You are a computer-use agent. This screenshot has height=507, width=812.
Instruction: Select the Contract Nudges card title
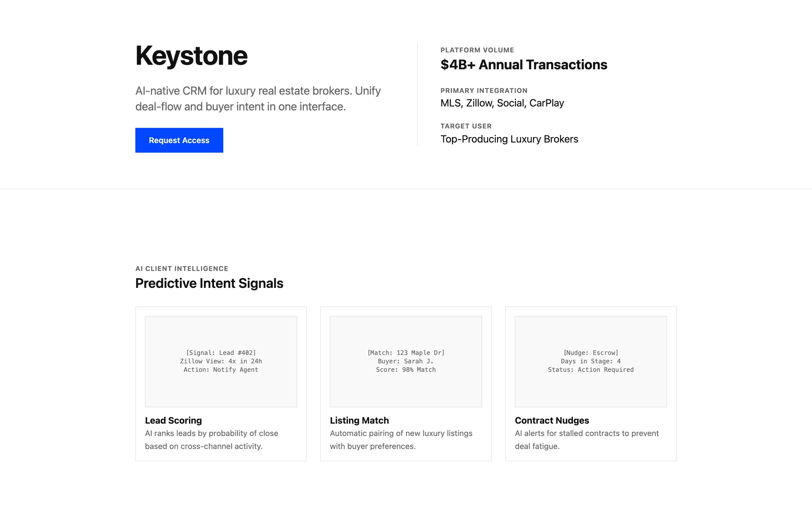point(551,420)
